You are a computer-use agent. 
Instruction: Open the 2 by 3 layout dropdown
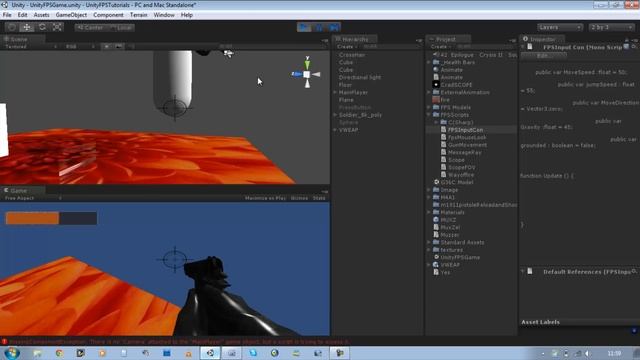[x=611, y=27]
